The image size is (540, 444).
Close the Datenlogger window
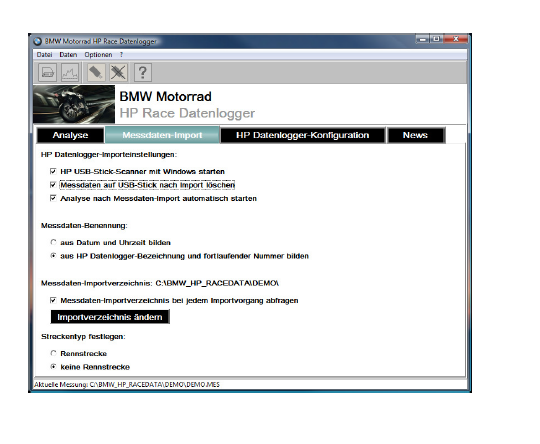[x=456, y=39]
